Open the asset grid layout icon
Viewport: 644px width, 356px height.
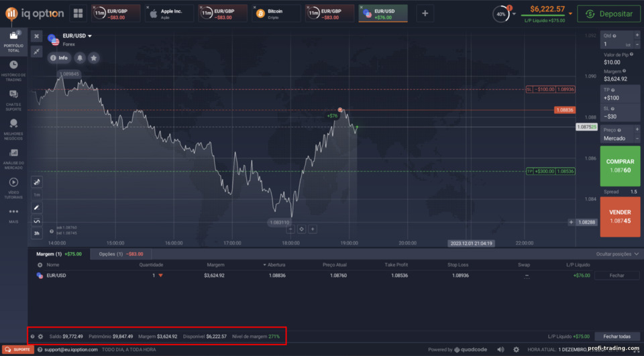click(x=78, y=13)
